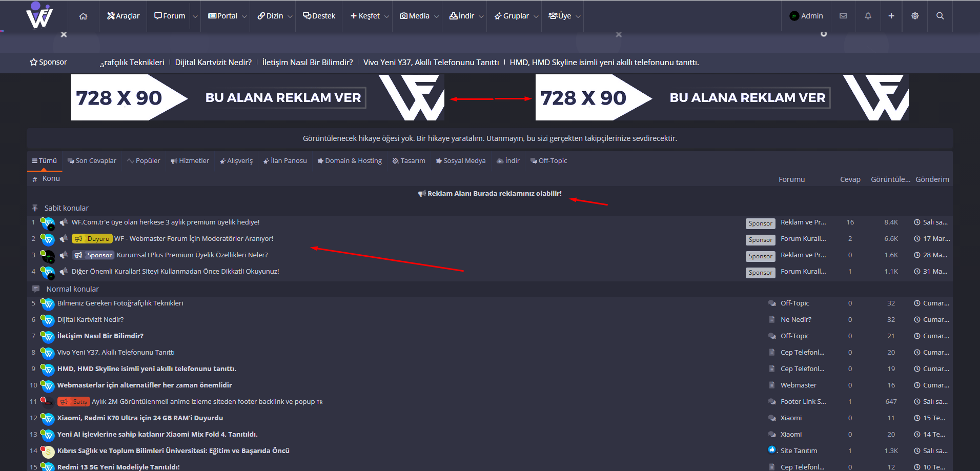Open site settings via gear icon
The width and height of the screenshot is (980, 471).
click(915, 16)
